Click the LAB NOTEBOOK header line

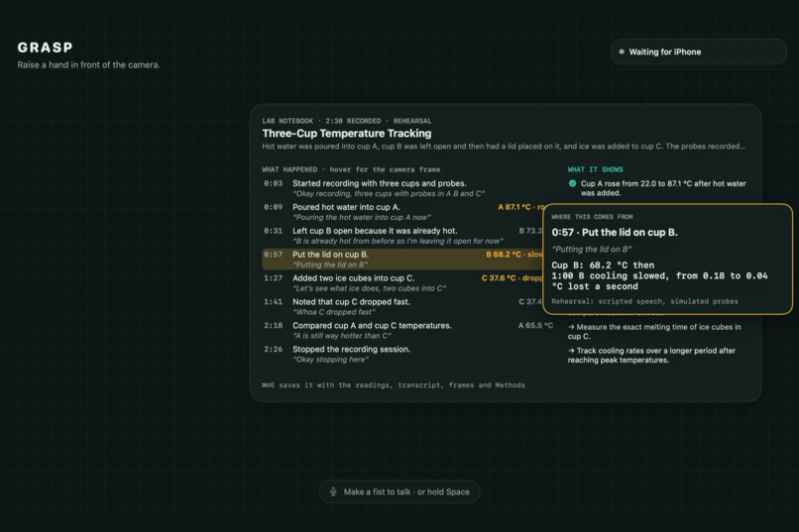[x=347, y=121]
